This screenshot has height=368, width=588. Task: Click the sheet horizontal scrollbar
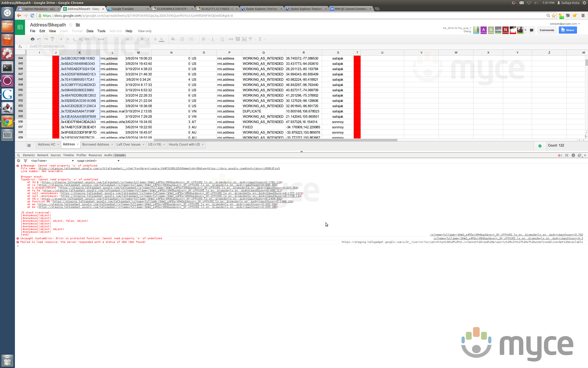[276, 140]
